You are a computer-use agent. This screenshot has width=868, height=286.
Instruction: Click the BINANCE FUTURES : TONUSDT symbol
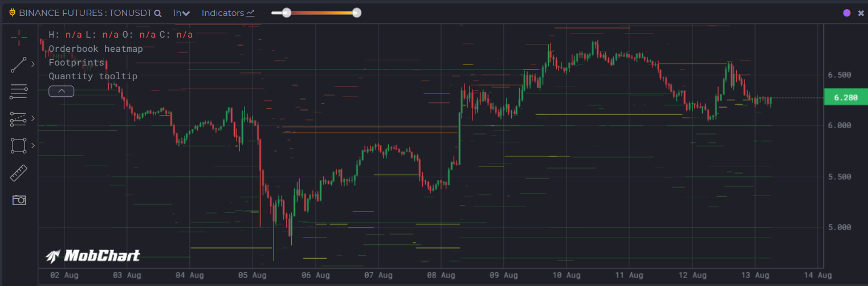click(x=85, y=13)
